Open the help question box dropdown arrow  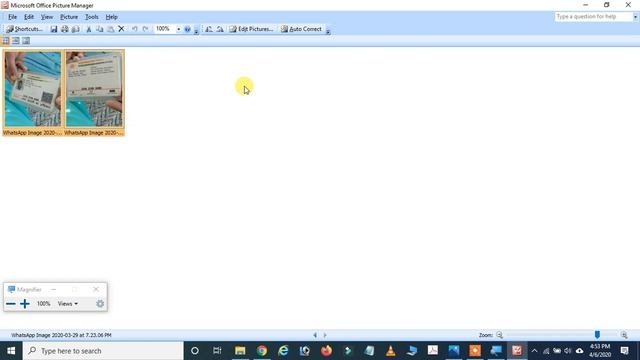tap(635, 17)
